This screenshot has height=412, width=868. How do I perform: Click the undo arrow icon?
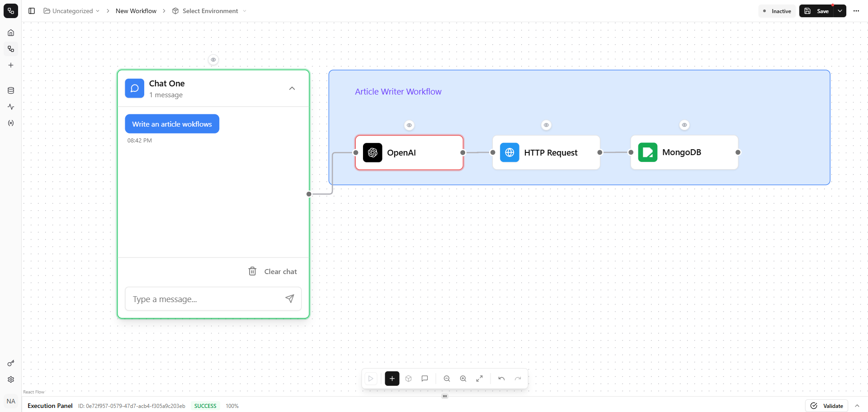pos(501,379)
